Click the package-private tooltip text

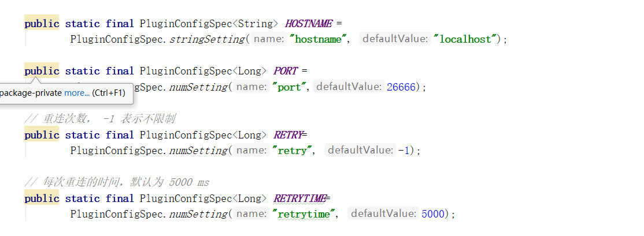click(x=30, y=93)
